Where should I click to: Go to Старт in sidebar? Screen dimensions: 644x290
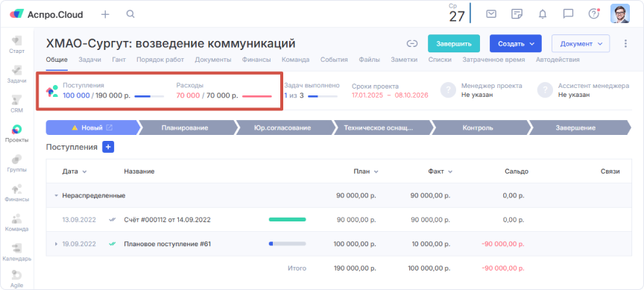(x=16, y=45)
